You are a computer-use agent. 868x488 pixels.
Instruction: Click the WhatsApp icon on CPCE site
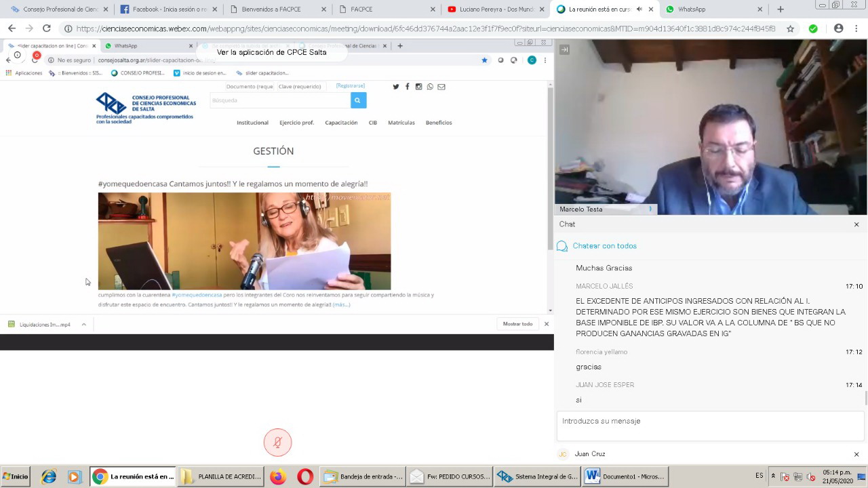click(430, 87)
